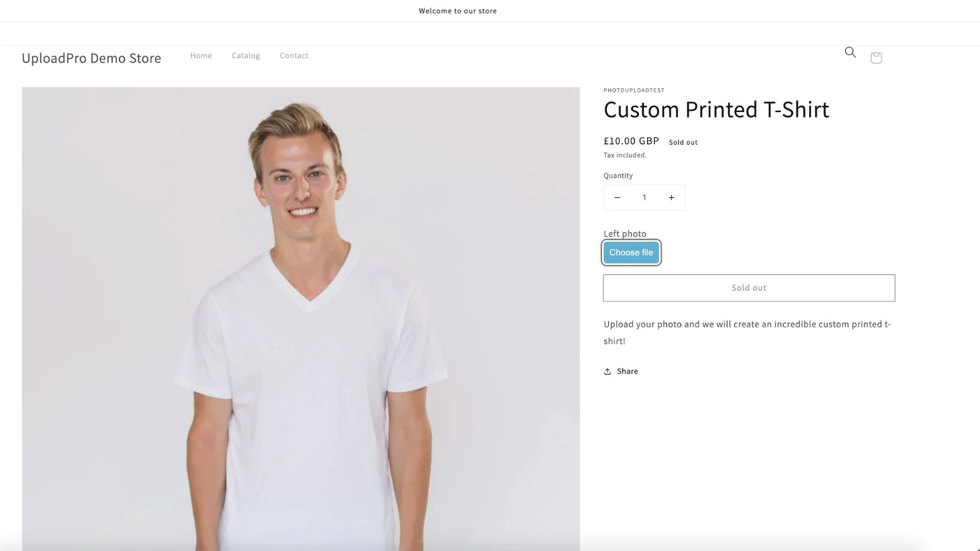Viewport: 980px width, 551px height.
Task: Click the PHOTOUPLOADTEST vendor label
Action: pos(634,90)
